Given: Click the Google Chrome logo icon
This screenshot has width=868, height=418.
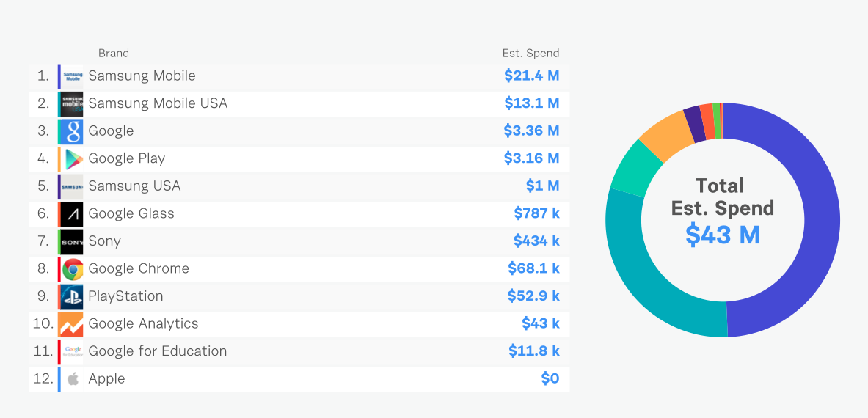Looking at the screenshot, I should pos(73,269).
